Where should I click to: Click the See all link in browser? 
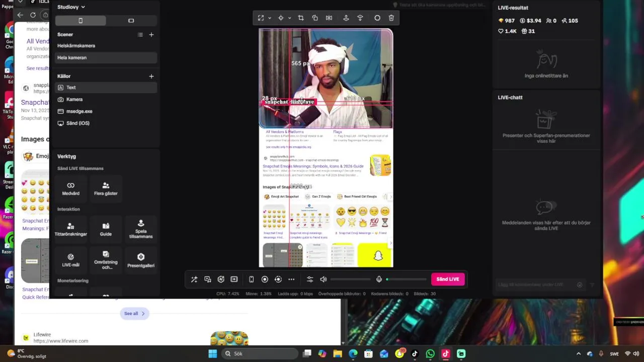click(x=134, y=314)
